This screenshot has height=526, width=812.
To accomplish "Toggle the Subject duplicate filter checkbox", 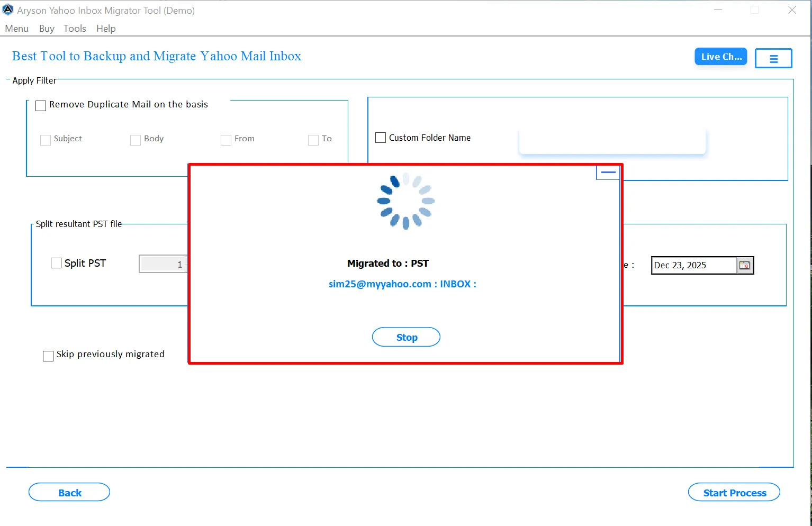I will tap(46, 140).
